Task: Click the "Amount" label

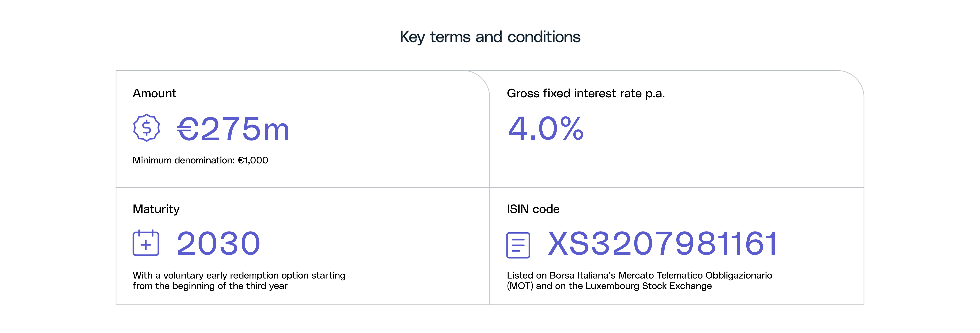Action: coord(154,94)
